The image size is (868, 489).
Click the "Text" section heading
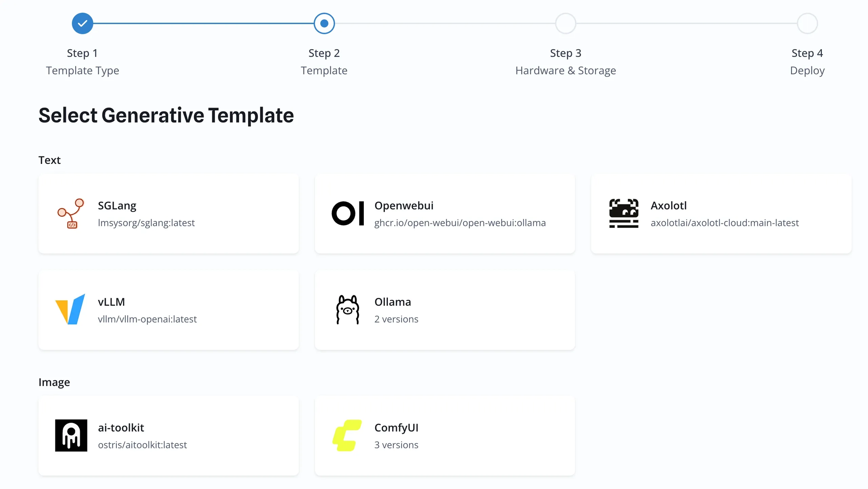coord(50,160)
